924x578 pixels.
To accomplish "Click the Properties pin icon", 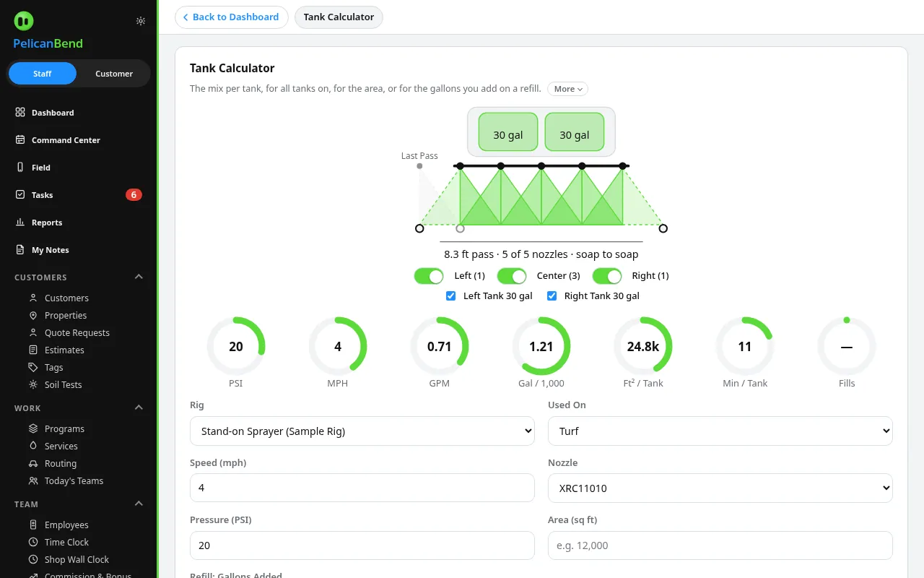I will (33, 316).
